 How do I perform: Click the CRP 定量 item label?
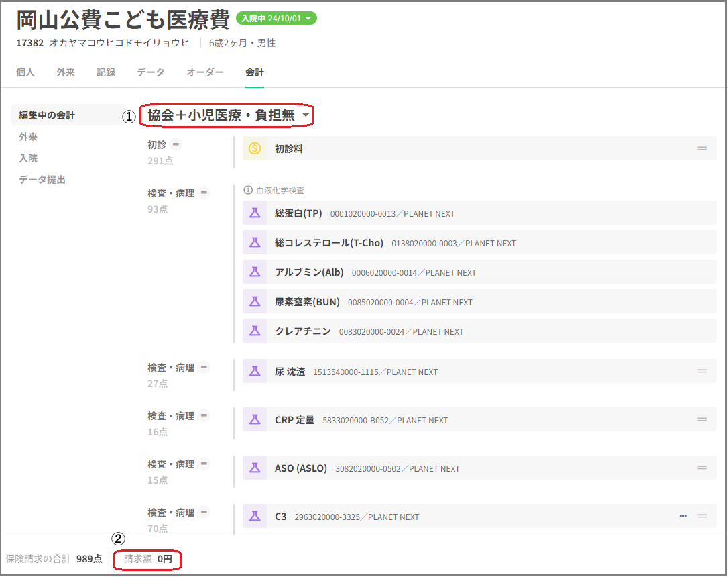294,420
